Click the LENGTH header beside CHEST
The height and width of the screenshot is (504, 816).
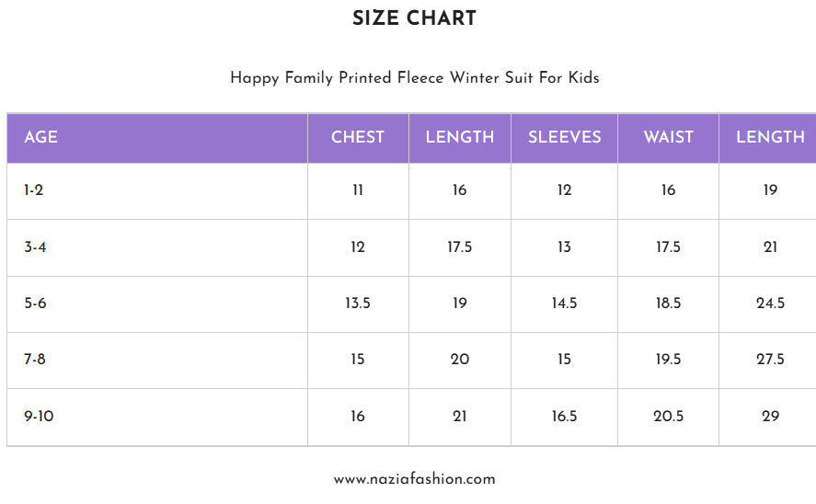click(459, 137)
